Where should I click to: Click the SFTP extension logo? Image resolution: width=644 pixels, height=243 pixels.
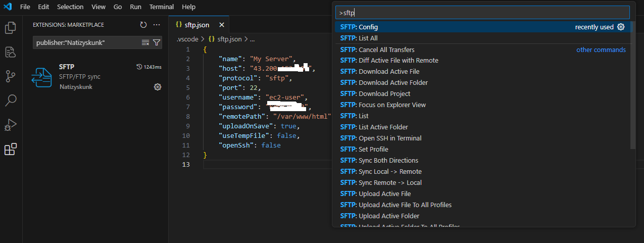41,77
